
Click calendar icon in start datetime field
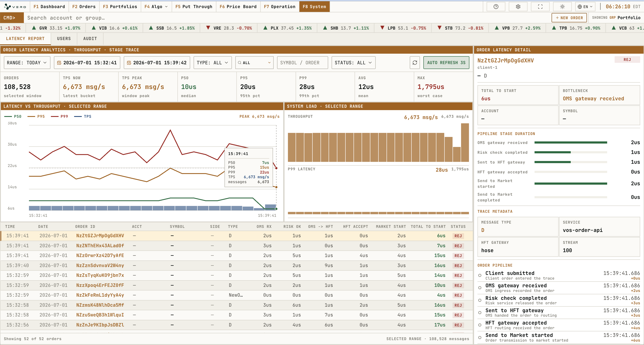59,63
